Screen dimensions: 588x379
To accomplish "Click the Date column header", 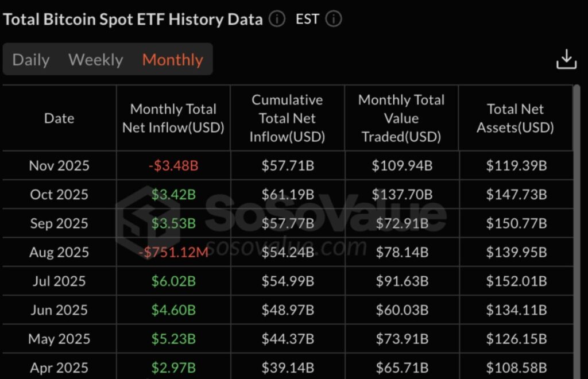I will (x=59, y=118).
